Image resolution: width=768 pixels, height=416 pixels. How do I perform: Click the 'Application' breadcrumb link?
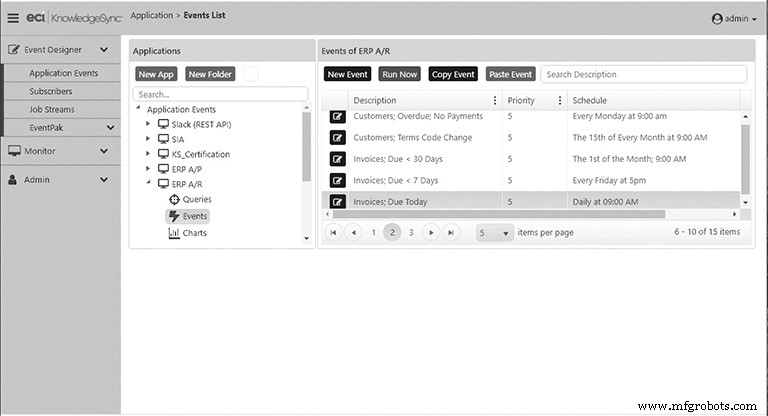(x=151, y=15)
